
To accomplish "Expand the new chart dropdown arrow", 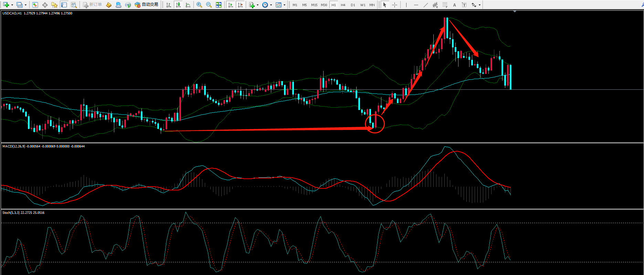I will [12, 5].
